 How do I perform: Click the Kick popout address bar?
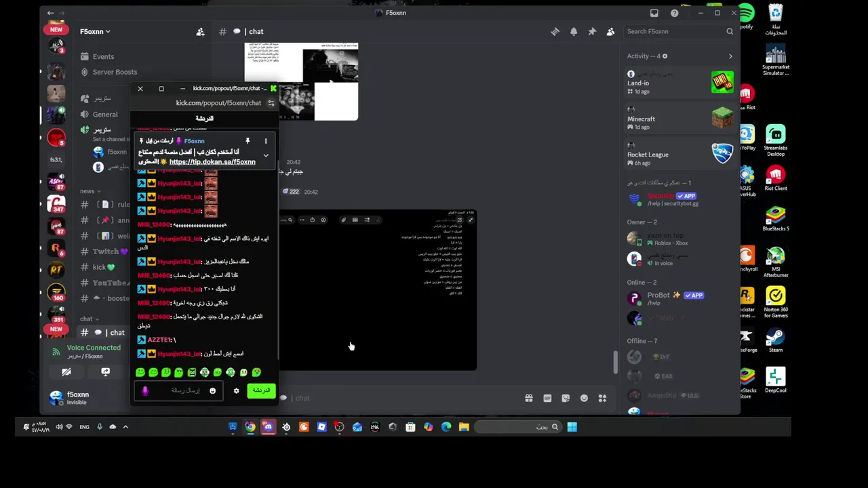point(218,103)
